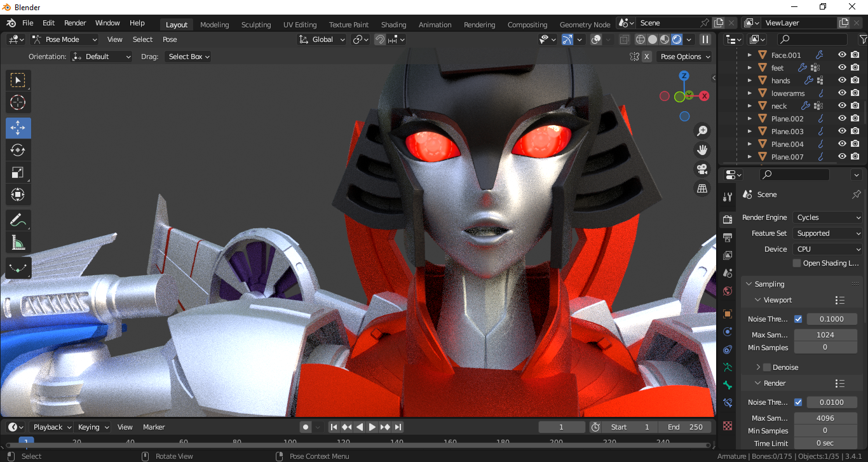
Task: Switch to the Shading workspace tab
Action: tap(394, 25)
